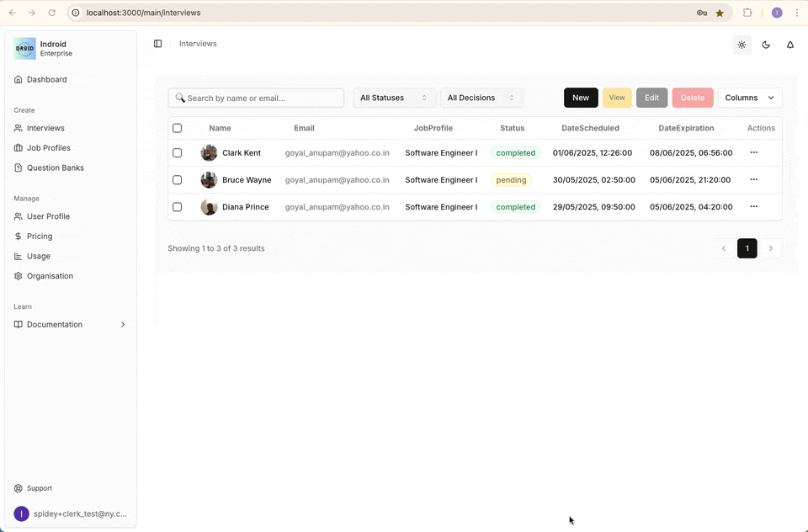Go to page 1 in pagination

747,248
